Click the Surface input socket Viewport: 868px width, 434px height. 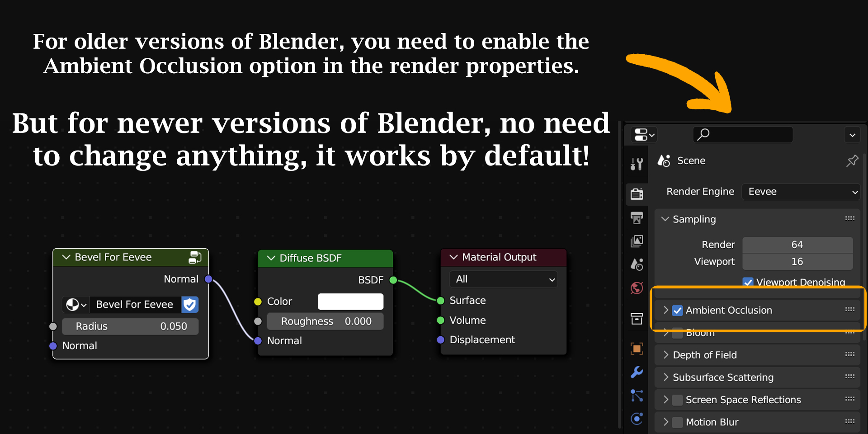(441, 301)
